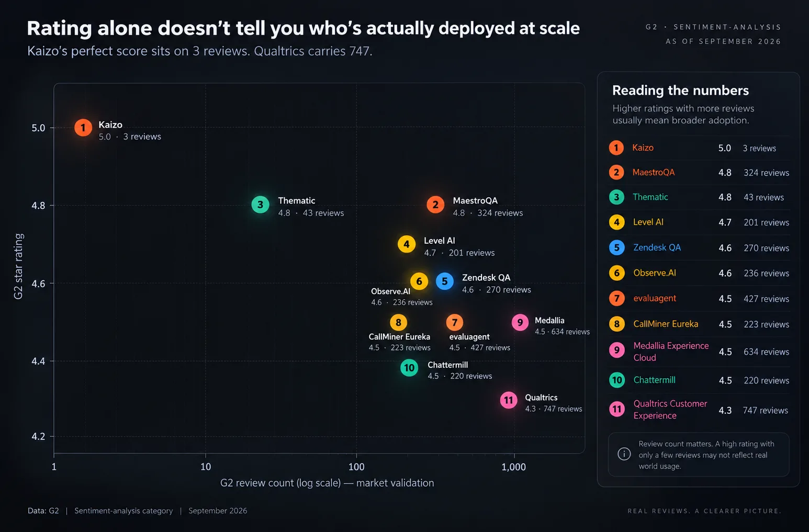Image resolution: width=809 pixels, height=532 pixels.
Task: Click the MaestroQA badge 2 in legend list
Action: (616, 173)
